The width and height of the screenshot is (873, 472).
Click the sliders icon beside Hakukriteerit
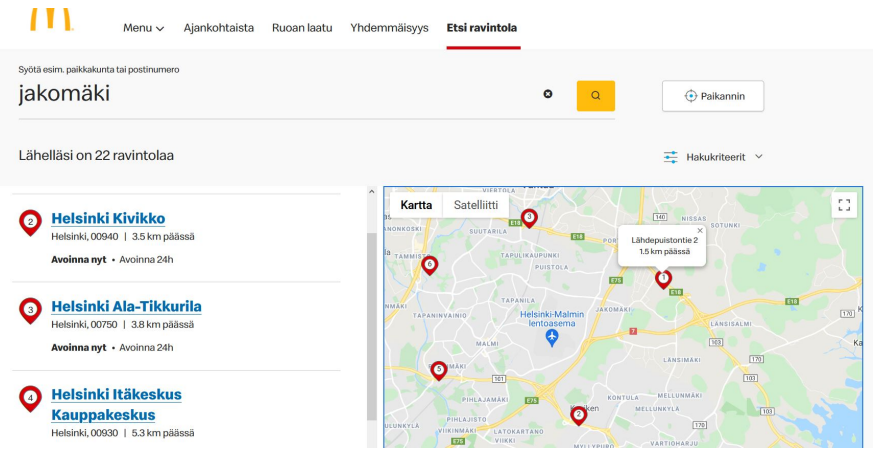pyautogui.click(x=670, y=157)
